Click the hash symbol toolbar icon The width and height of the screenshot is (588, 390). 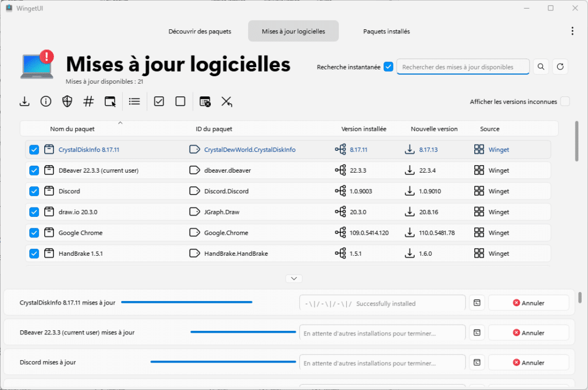click(x=88, y=102)
